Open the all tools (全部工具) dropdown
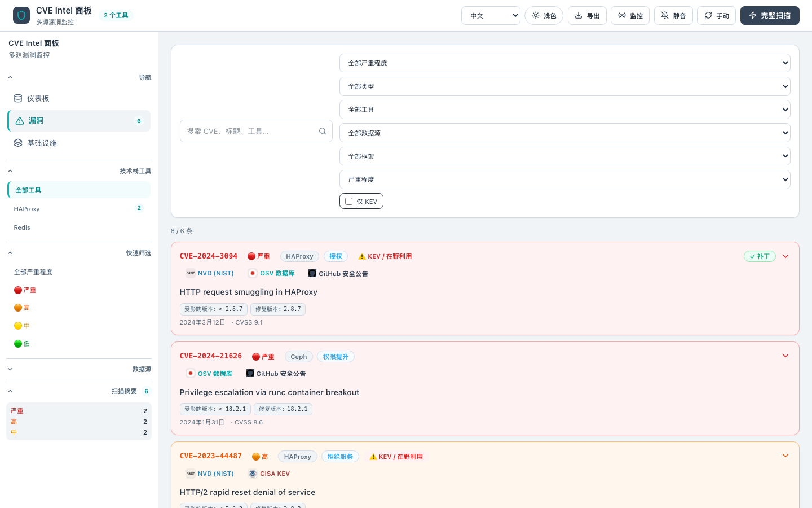This screenshot has width=812, height=508. pos(564,110)
